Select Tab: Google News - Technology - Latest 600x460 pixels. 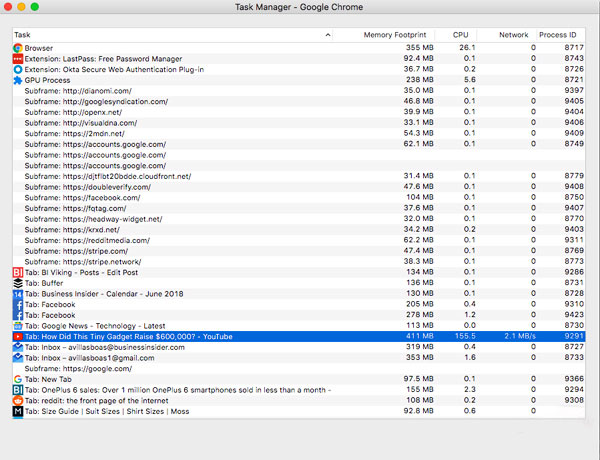click(95, 326)
